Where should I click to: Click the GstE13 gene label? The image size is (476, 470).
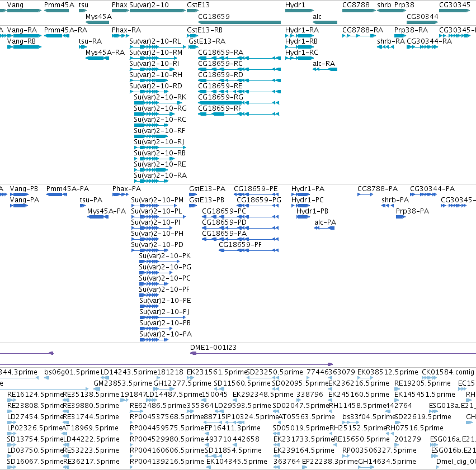pyautogui.click(x=198, y=5)
